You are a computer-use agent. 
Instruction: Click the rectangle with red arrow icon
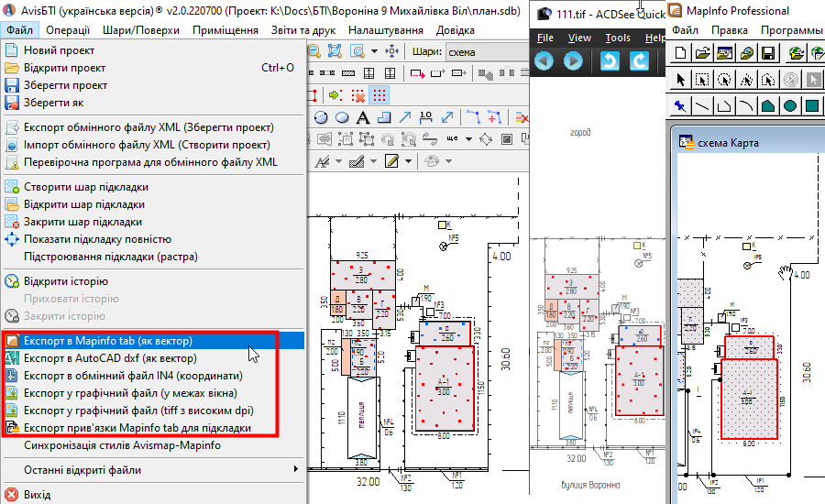[418, 73]
